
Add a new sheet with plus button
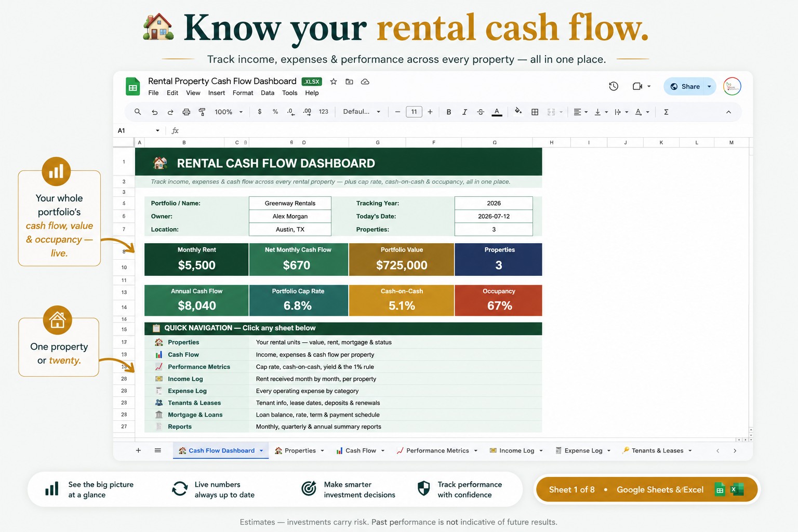coord(138,450)
